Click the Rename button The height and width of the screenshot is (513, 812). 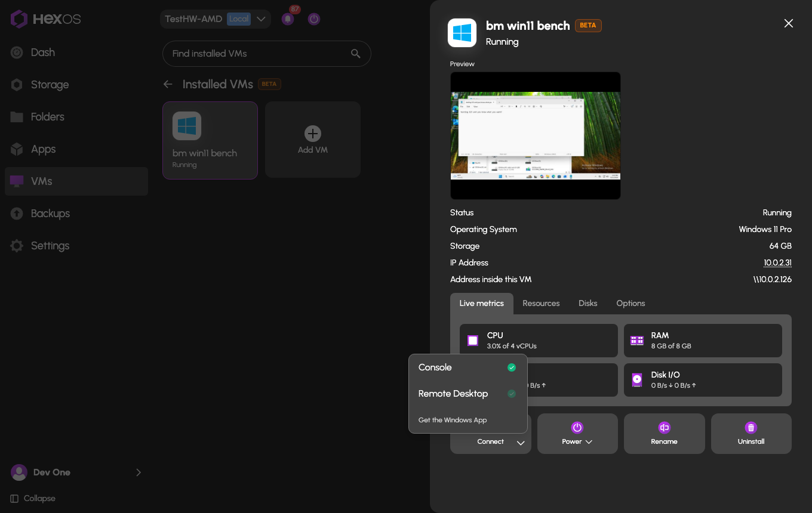point(665,434)
